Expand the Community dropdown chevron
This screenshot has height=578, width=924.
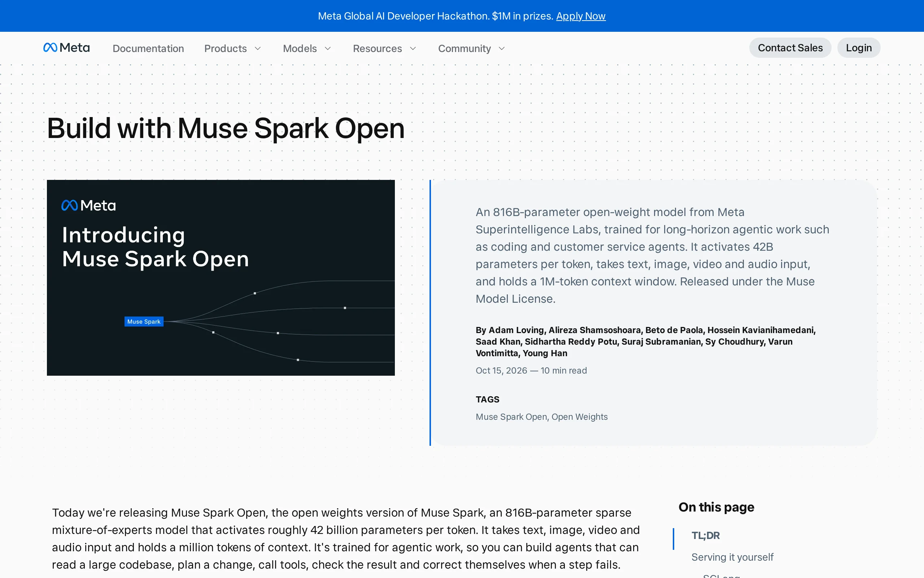(502, 48)
